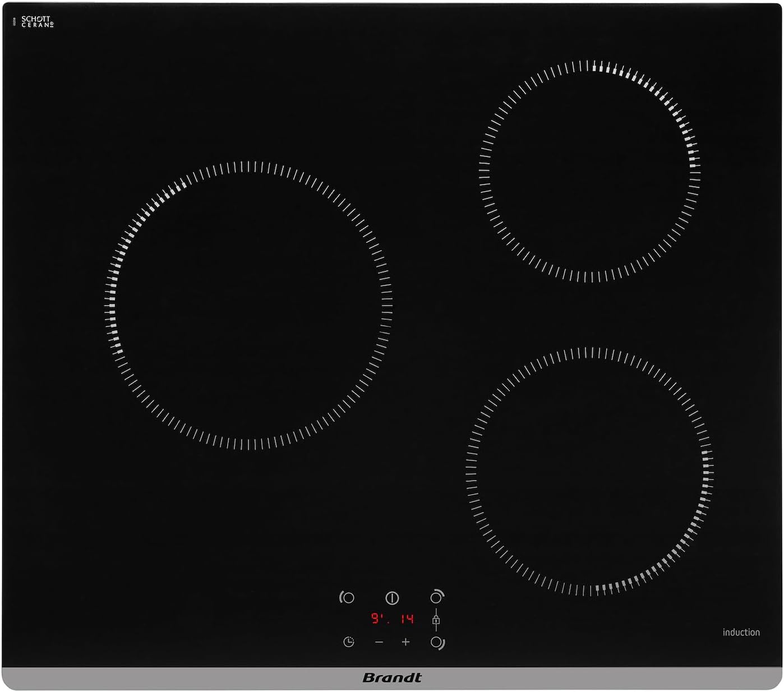784x692 pixels.
Task: Click the Schott Ceran logo
Action: tap(37, 22)
